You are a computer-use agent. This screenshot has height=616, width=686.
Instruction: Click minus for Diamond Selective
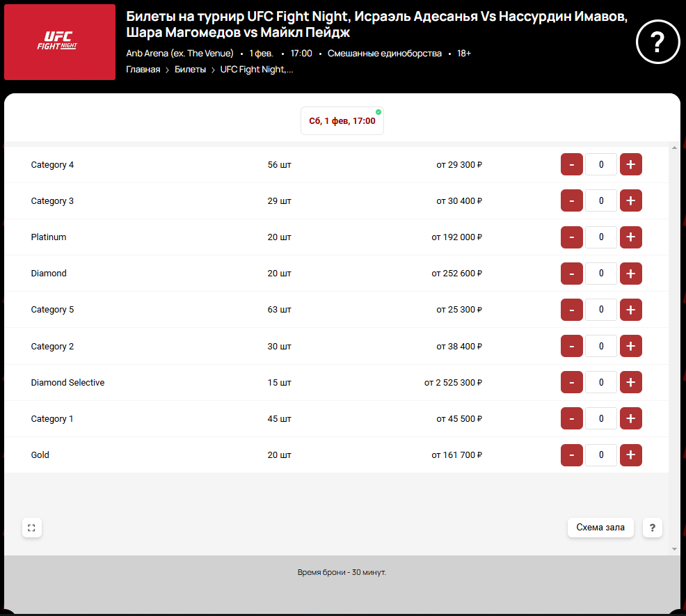pyautogui.click(x=571, y=382)
